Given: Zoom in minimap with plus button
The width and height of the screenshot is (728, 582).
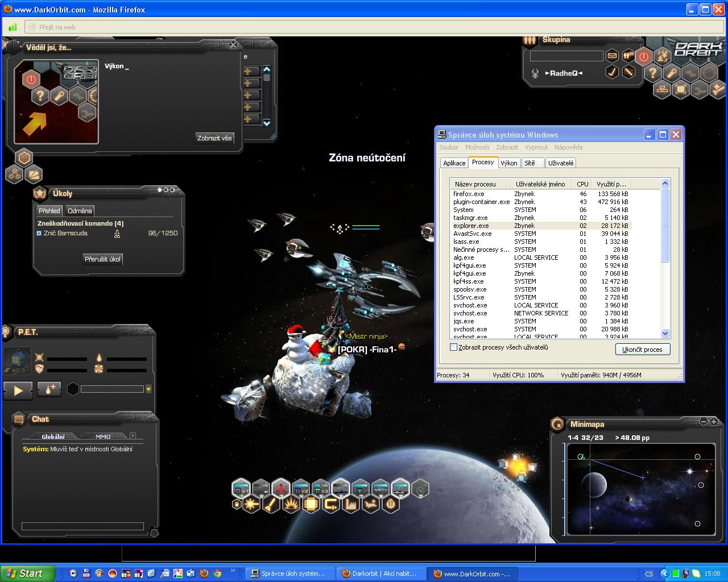Looking at the screenshot, I should pyautogui.click(x=713, y=422).
